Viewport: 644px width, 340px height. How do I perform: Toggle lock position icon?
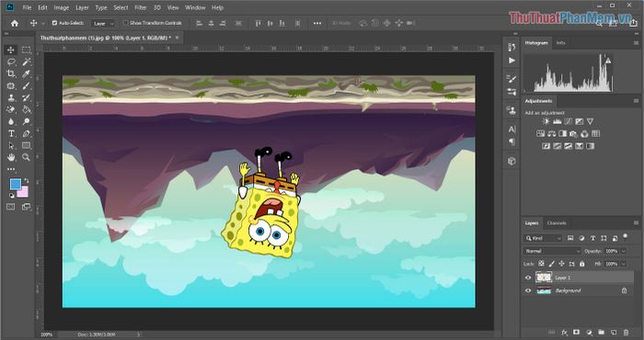pyautogui.click(x=561, y=264)
